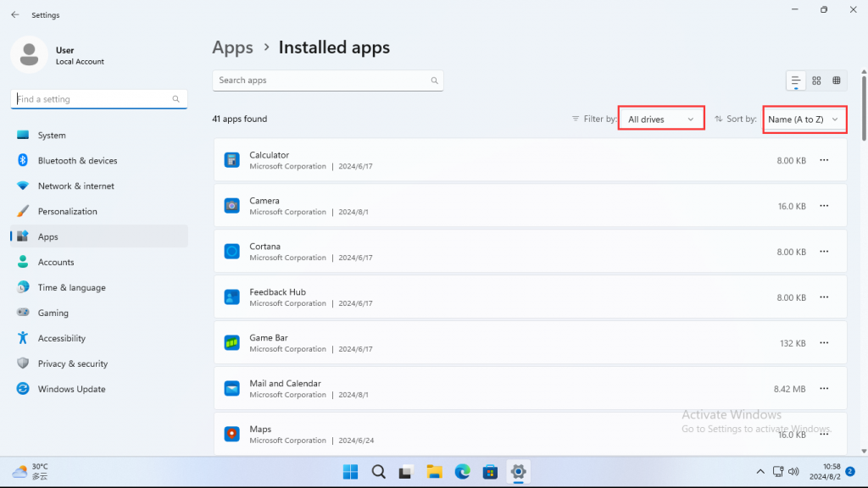Viewport: 868px width, 488px height.
Task: Show hidden system tray icons
Action: coord(760,472)
